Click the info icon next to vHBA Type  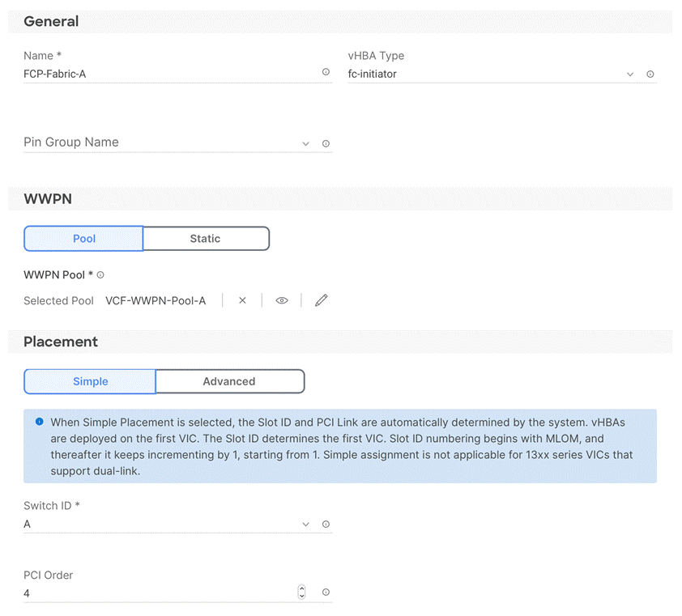pyautogui.click(x=650, y=74)
